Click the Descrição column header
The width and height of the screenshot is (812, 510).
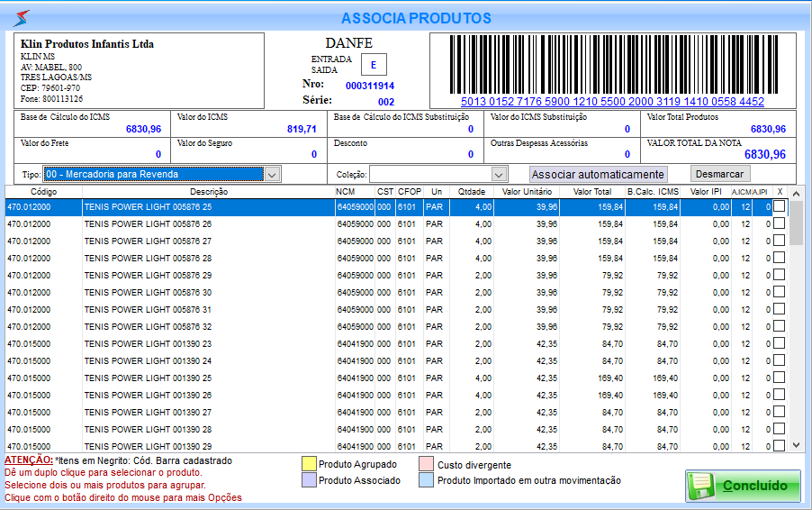[x=209, y=192]
